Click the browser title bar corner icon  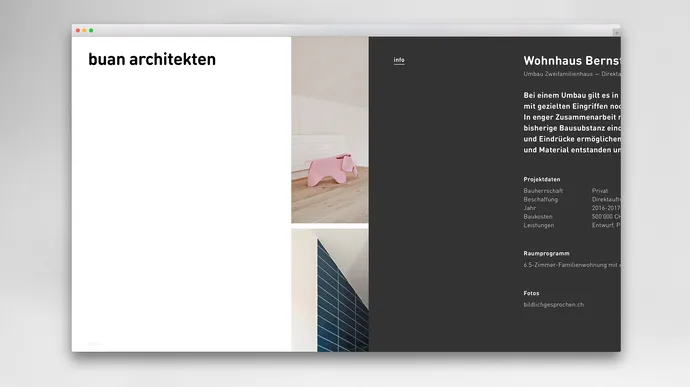(617, 32)
